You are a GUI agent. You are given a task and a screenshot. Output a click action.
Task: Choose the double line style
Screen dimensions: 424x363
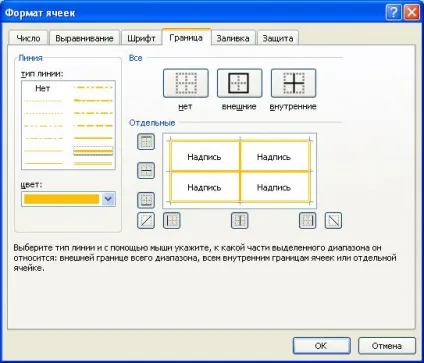[x=93, y=164]
